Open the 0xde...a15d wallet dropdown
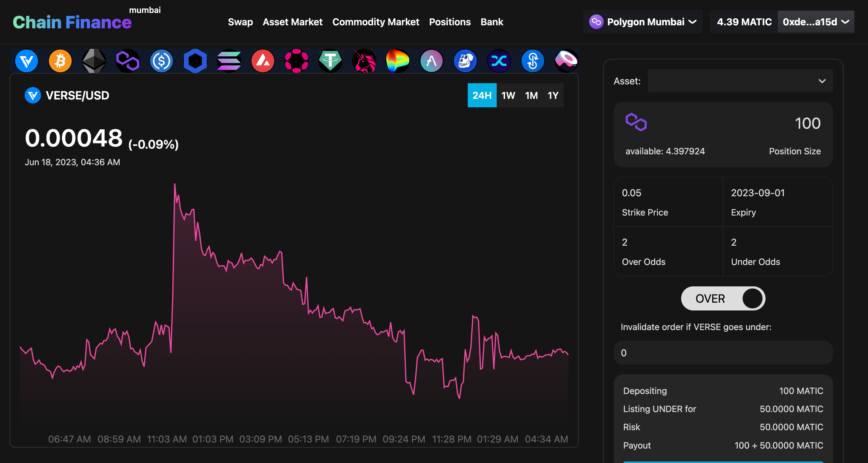The height and width of the screenshot is (463, 868). click(x=815, y=22)
